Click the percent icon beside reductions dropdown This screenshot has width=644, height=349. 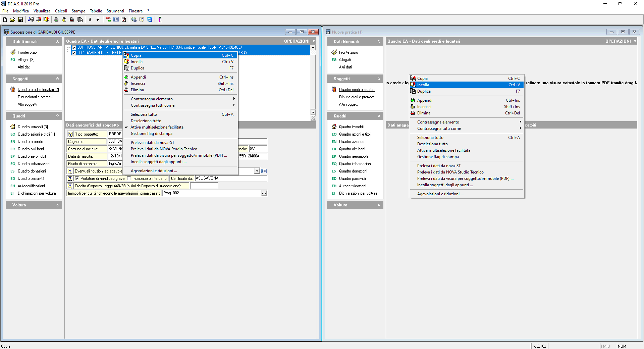tap(264, 171)
